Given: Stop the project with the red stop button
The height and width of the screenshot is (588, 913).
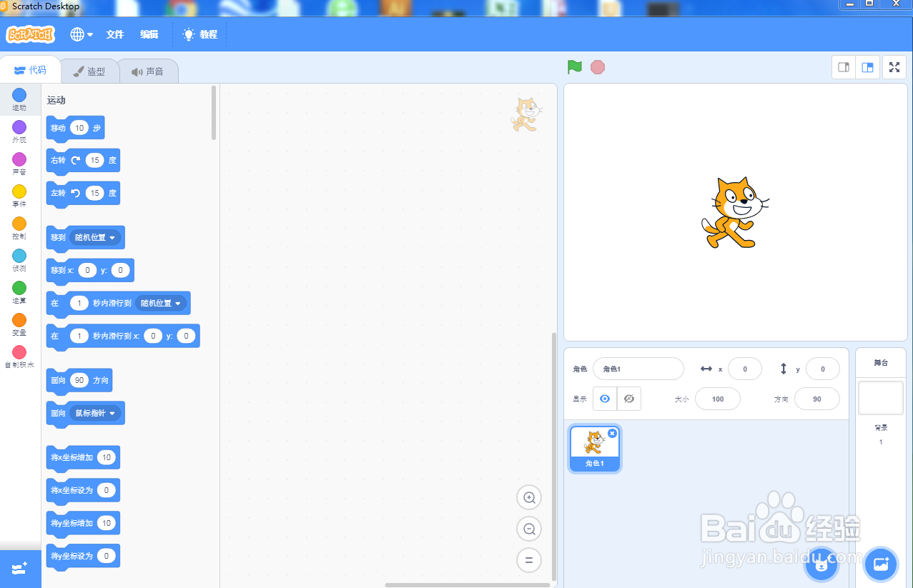Looking at the screenshot, I should pos(597,66).
